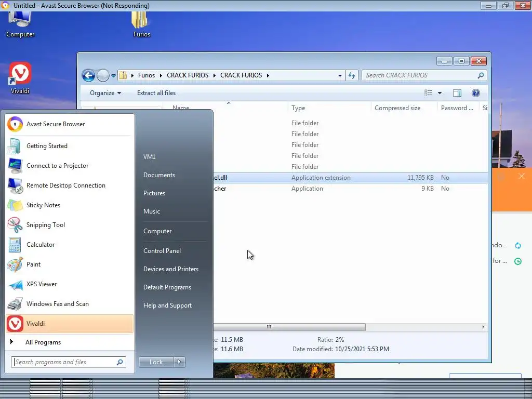The image size is (532, 399).
Task: Open Windows Fax and Scan
Action: pyautogui.click(x=70, y=303)
